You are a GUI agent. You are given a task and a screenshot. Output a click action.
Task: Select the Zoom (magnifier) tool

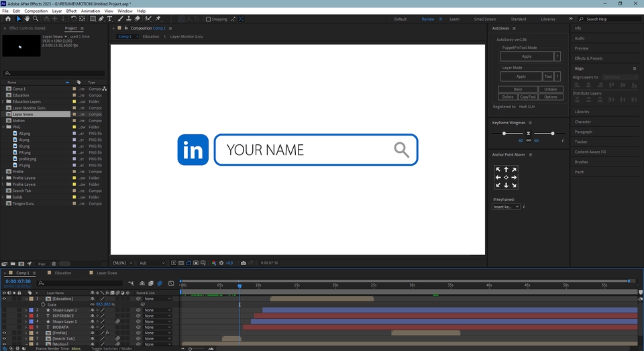[36, 19]
